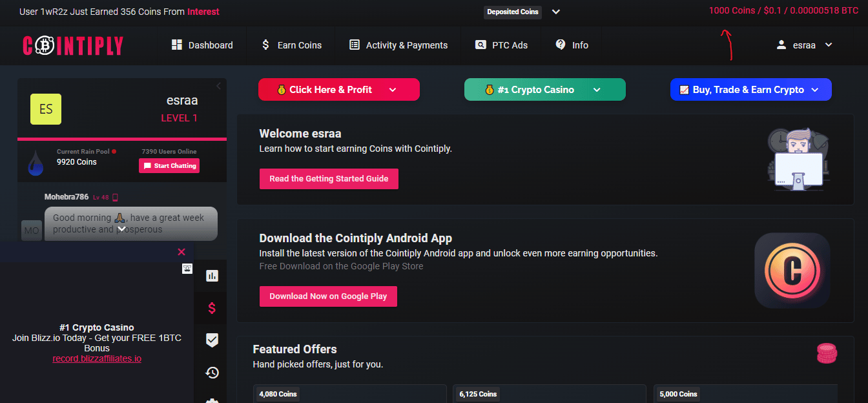
Task: Open the Cointiply logo home link
Action: pos(73,45)
